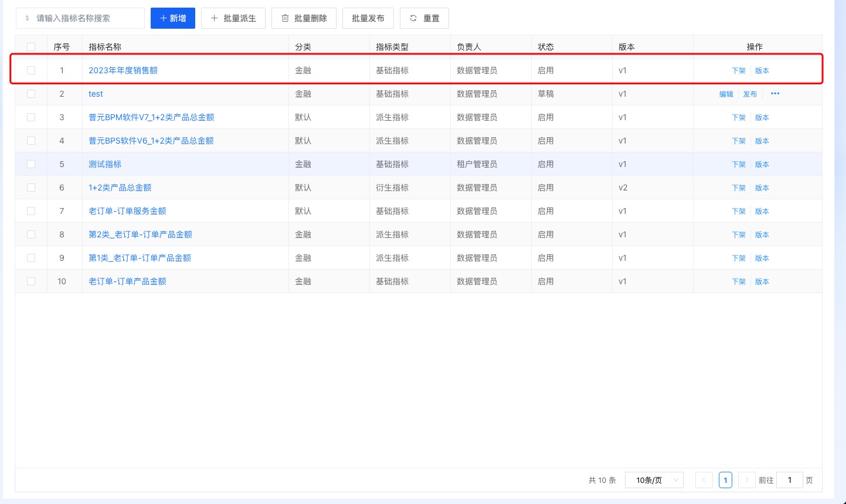勾选 2023年年度销售额 行的复选框

31,70
